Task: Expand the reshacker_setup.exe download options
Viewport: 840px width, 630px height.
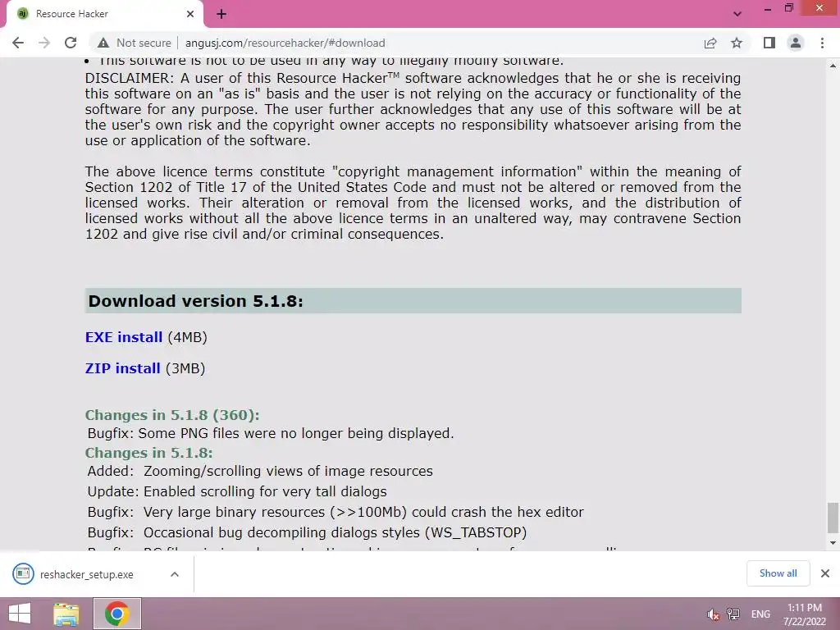Action: point(174,574)
